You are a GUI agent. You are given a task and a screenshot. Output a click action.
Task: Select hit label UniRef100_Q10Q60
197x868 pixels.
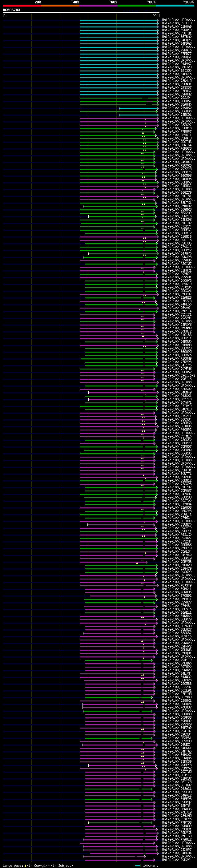tap(177, 108)
